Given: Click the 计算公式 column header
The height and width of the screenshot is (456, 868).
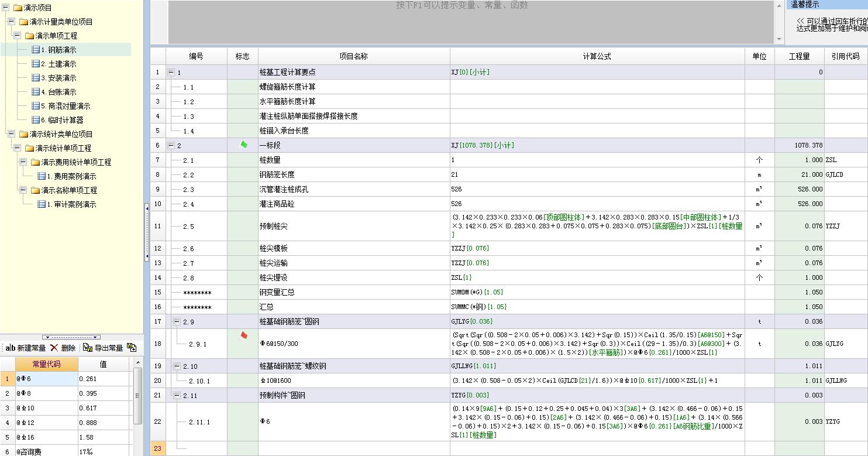Looking at the screenshot, I should (597, 56).
